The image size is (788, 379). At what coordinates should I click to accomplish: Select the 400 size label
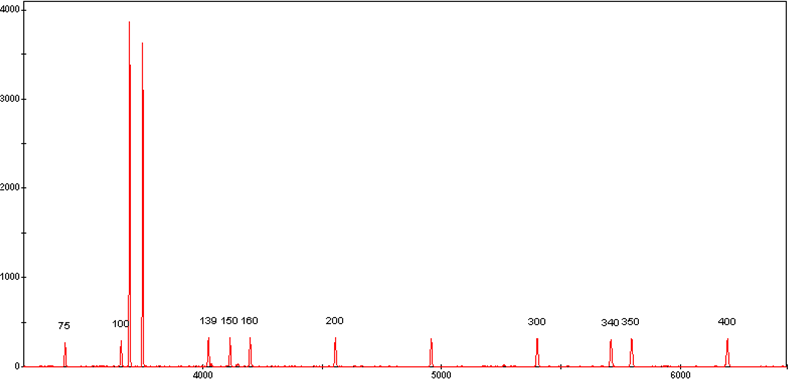click(727, 322)
